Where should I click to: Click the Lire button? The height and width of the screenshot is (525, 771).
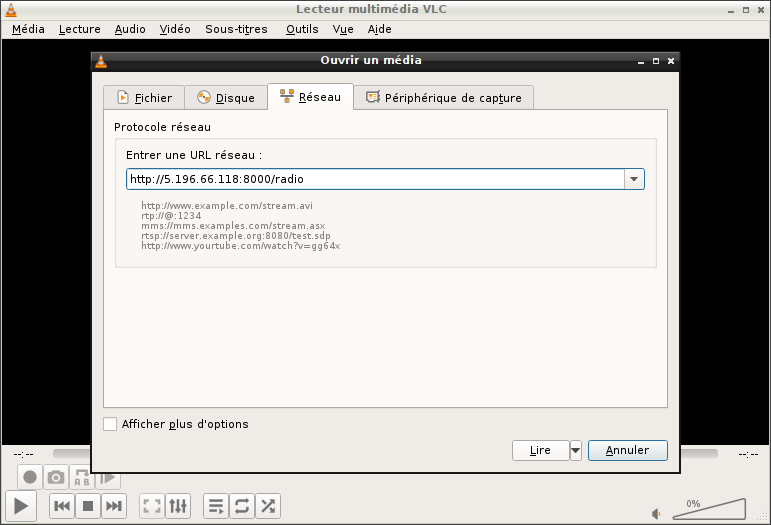click(x=540, y=450)
